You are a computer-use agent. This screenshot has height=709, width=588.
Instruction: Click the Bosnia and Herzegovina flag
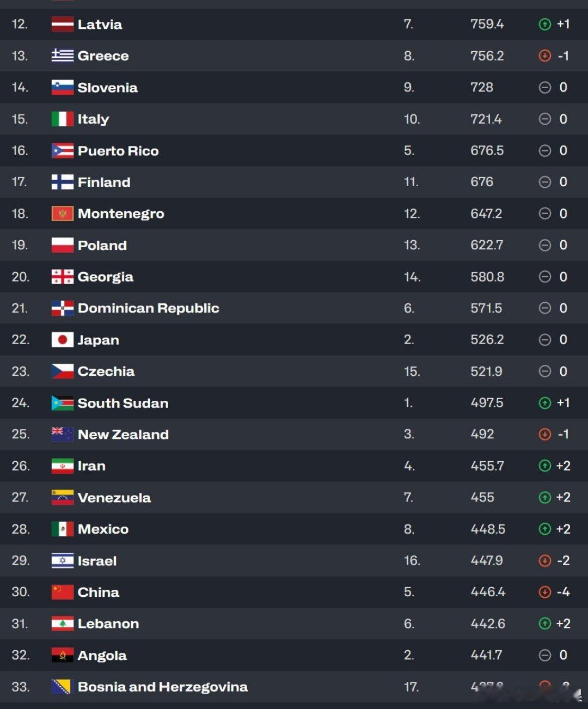click(x=62, y=687)
